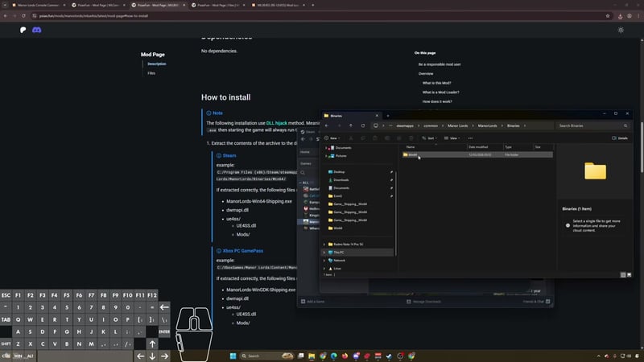The height and width of the screenshot is (362, 644).
Task: Expand the Pictures node in navigation pane
Action: click(327, 156)
